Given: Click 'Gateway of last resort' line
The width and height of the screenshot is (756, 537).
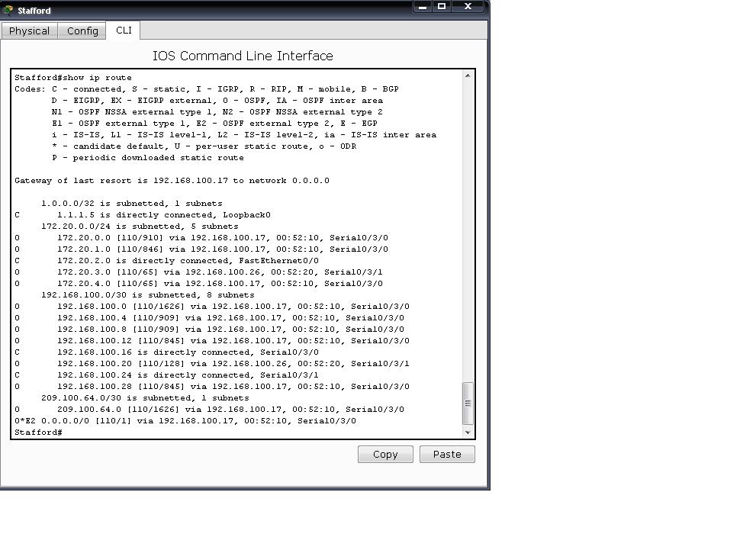Looking at the screenshot, I should (172, 181).
